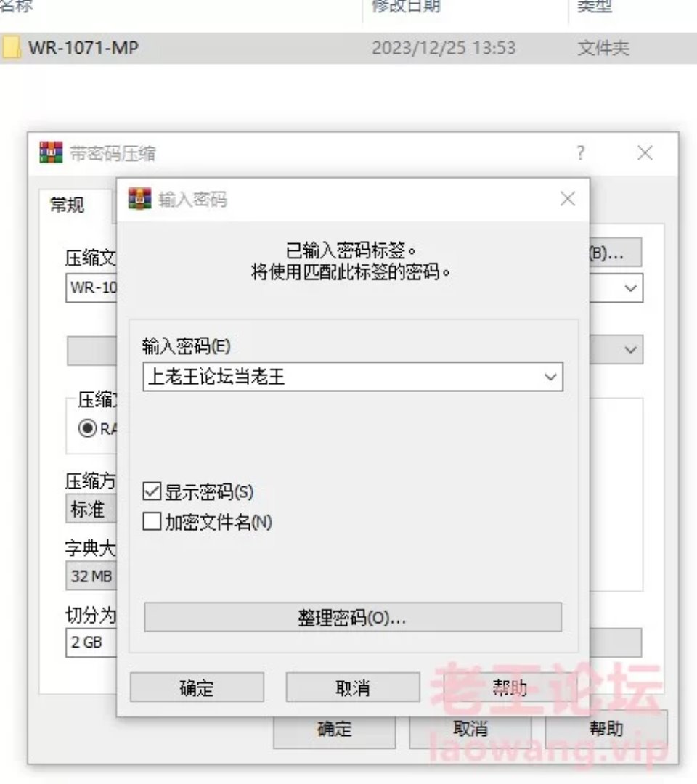The height and width of the screenshot is (784, 697).
Task: Click the question mark help icon
Action: pos(580,152)
